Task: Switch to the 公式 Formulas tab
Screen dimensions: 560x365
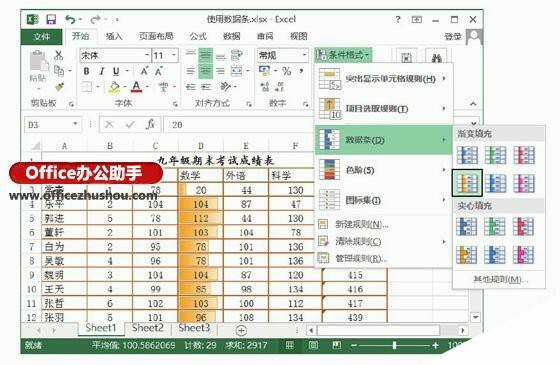Action: click(x=198, y=36)
